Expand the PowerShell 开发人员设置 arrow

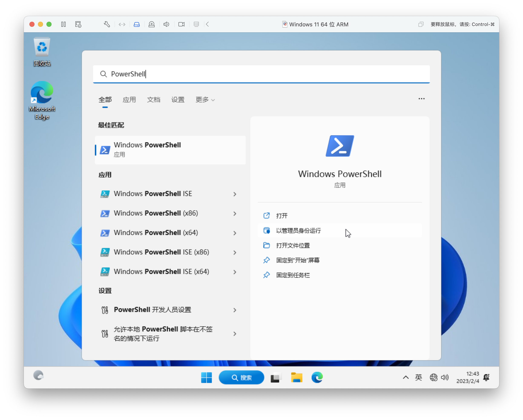[x=235, y=310]
